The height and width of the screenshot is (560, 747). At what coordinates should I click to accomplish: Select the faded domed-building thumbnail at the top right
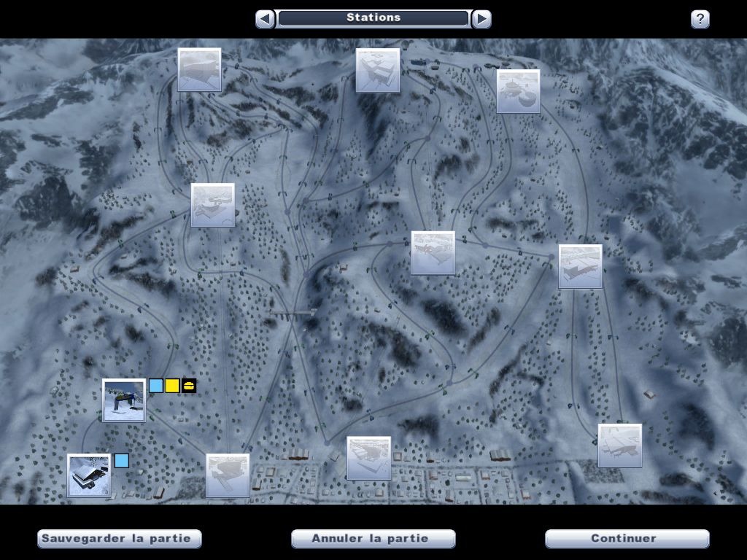pyautogui.click(x=519, y=91)
